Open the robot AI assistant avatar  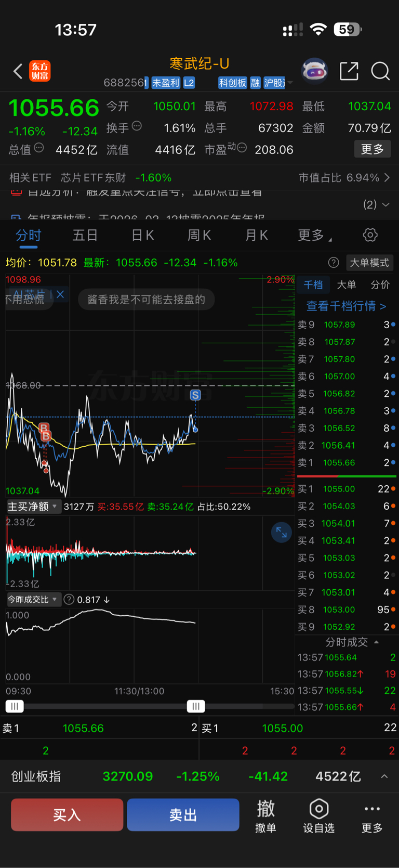click(315, 71)
